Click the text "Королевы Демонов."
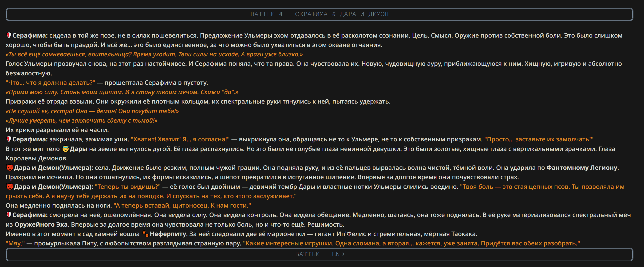Image resolution: width=644 pixels, height=267 pixels. point(37,158)
